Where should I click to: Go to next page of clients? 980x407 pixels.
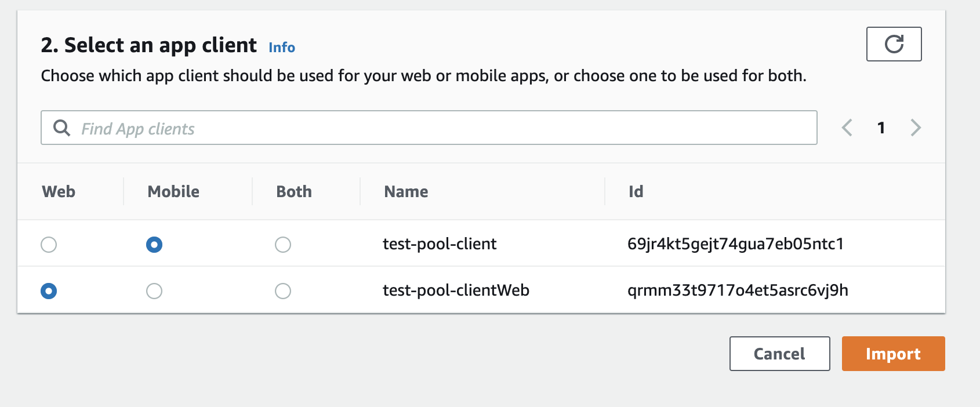[916, 128]
